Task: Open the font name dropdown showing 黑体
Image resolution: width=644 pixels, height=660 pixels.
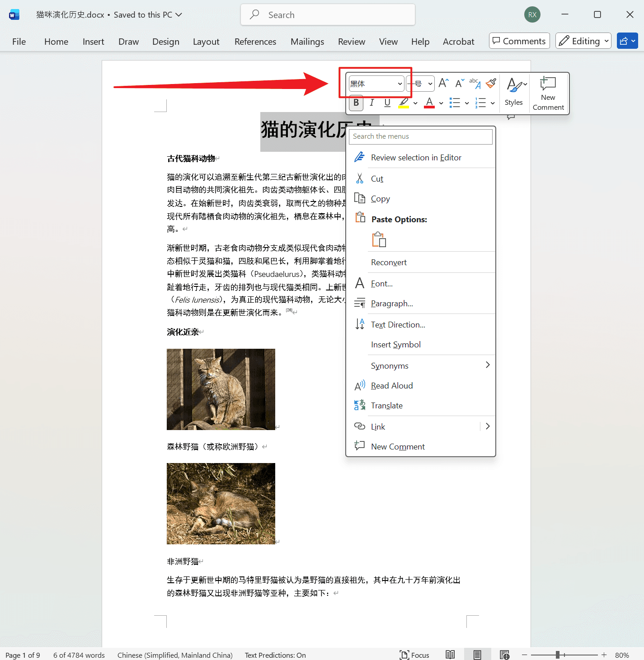Action: (x=400, y=84)
